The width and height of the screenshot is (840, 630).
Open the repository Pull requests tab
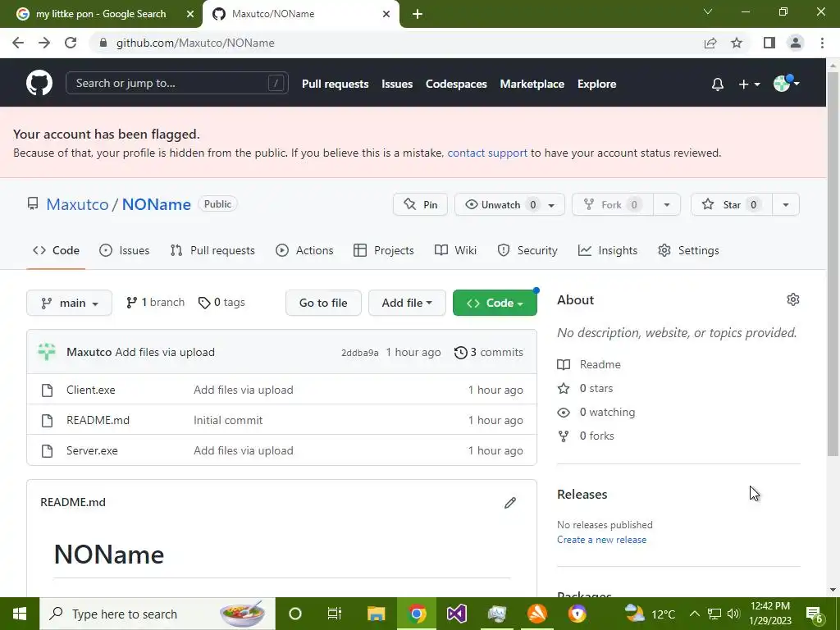tap(212, 250)
